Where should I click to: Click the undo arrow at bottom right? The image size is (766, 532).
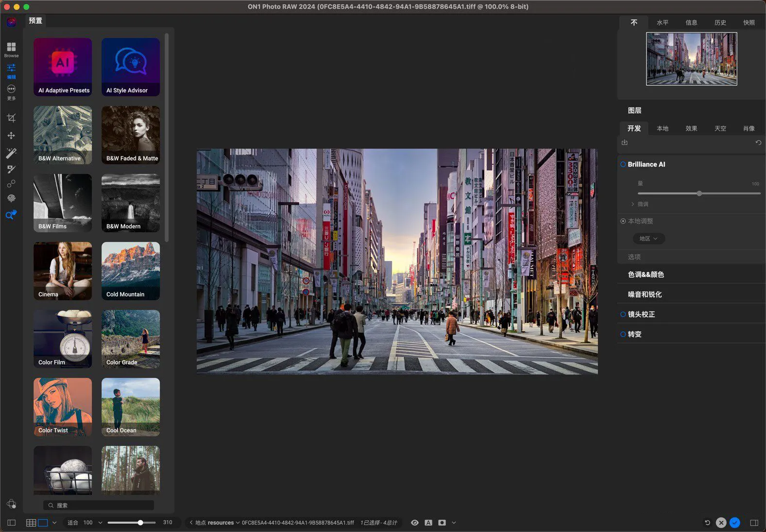point(707,523)
